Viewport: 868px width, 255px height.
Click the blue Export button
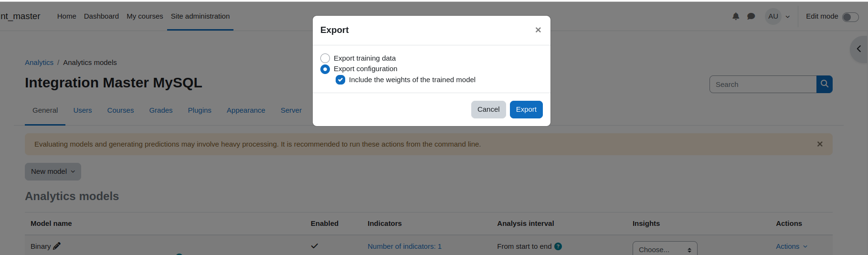526,109
